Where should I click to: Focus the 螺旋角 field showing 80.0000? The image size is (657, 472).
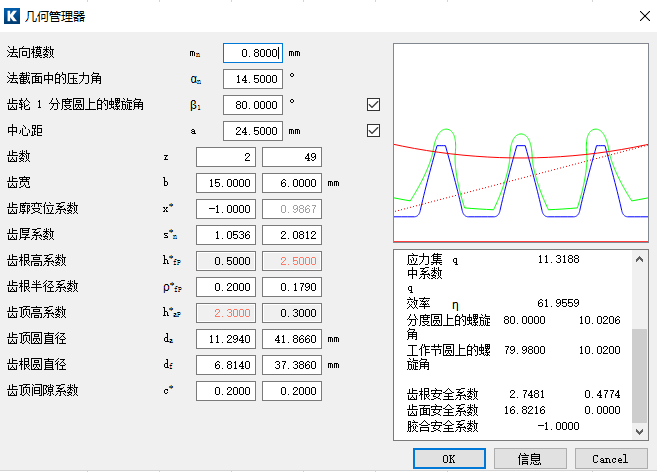coord(253,104)
